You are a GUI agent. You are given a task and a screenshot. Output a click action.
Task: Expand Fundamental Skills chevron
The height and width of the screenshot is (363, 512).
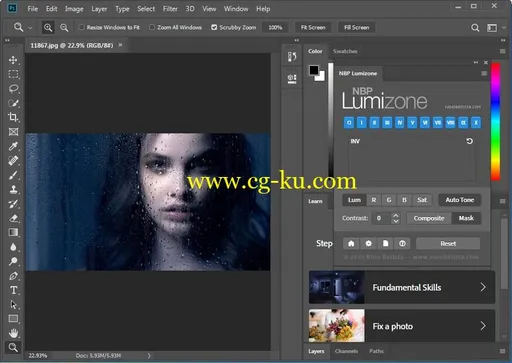(x=483, y=287)
